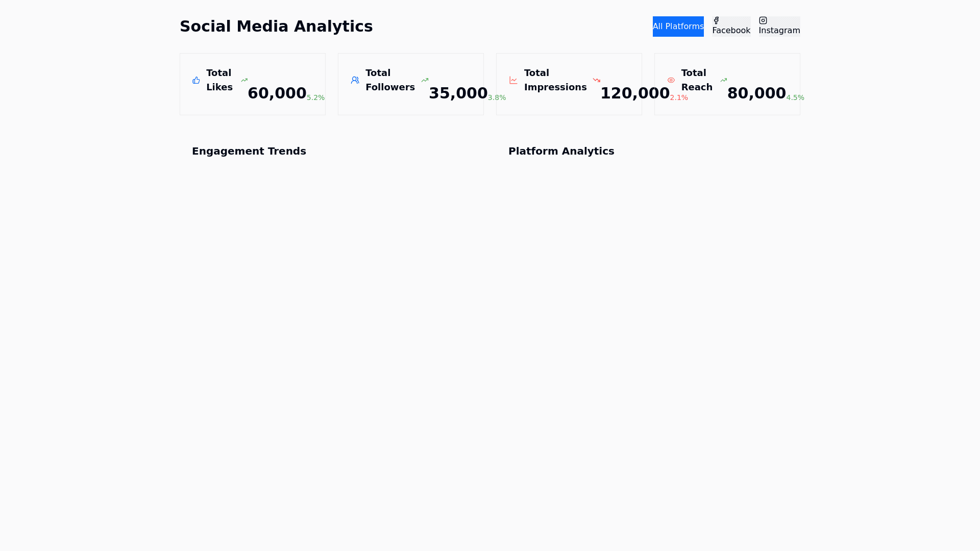This screenshot has height=551, width=980.
Task: Click the upward trend arrow in Total Reach
Action: pyautogui.click(x=724, y=80)
